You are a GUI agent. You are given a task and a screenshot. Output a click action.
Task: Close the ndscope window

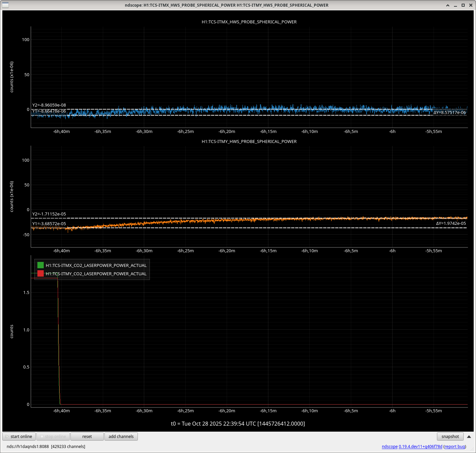pyautogui.click(x=470, y=5)
